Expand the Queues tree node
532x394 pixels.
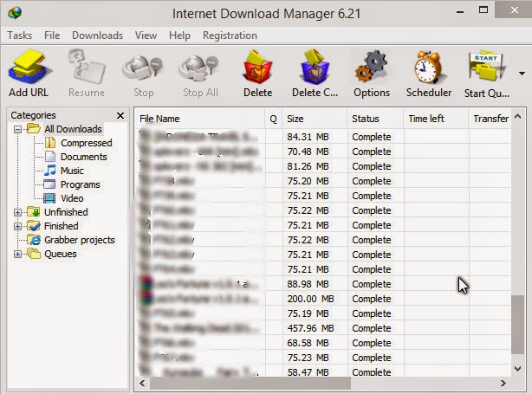17,254
